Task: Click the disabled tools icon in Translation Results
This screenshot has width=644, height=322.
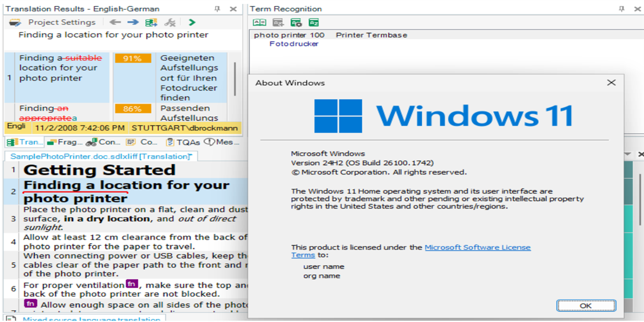Action: click(170, 22)
